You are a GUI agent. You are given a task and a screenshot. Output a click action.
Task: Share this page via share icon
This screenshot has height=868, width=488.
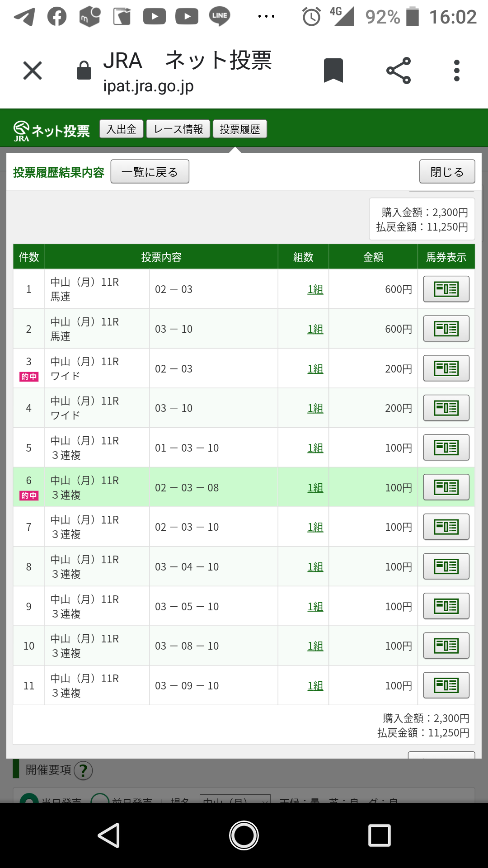tap(399, 71)
